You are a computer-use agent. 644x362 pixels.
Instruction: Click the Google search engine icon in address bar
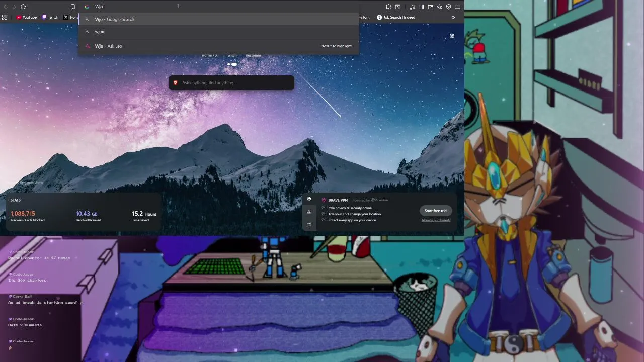point(87,7)
